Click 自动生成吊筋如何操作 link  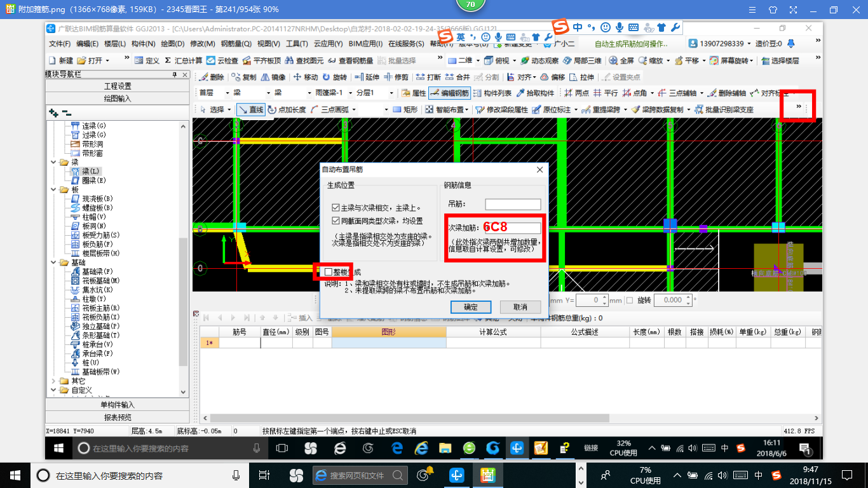click(x=630, y=44)
